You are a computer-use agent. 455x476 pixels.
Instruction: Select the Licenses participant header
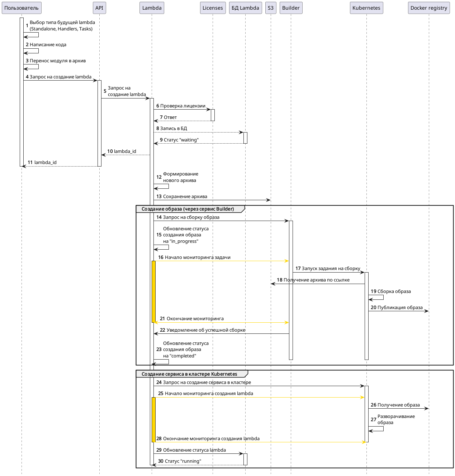213,8
